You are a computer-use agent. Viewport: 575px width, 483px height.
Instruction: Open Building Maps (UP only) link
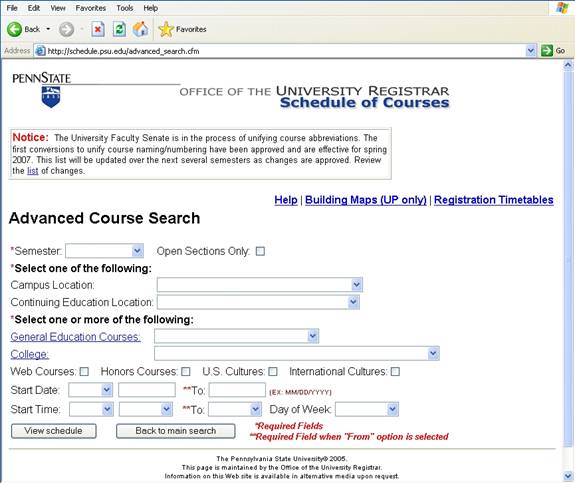click(x=366, y=200)
